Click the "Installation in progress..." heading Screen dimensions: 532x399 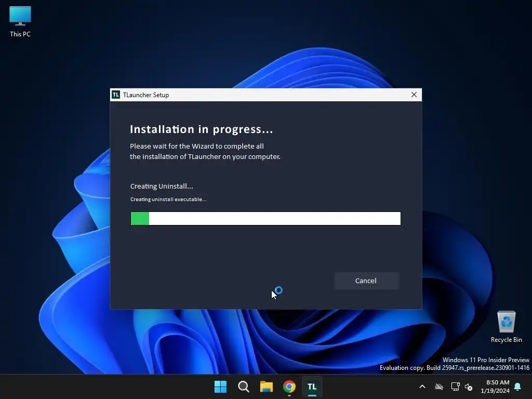pos(202,129)
